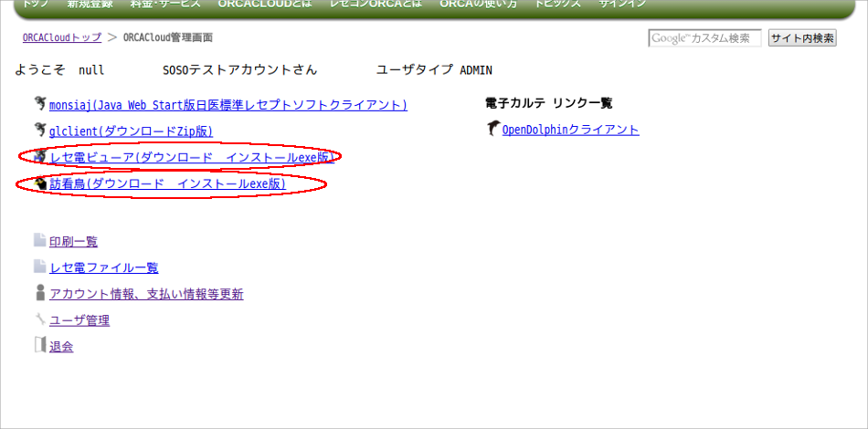Open トピックス in the top navigation
The width and height of the screenshot is (868, 429).
(x=557, y=4)
